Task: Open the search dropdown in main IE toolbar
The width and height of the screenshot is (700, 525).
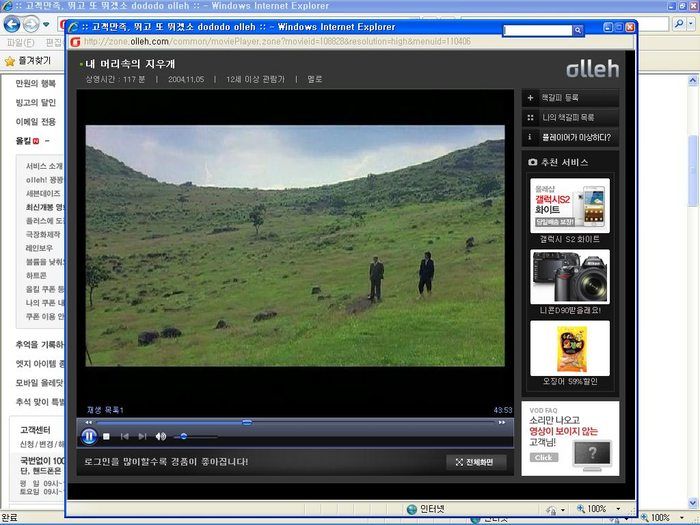Action: coord(692,24)
